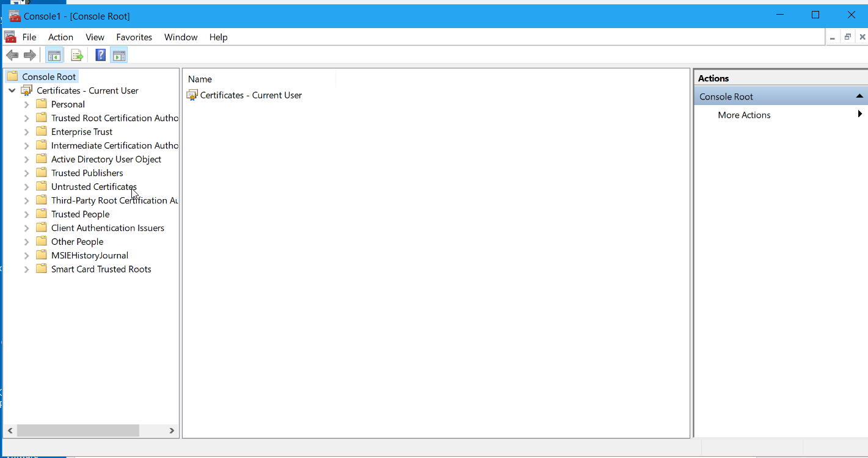The height and width of the screenshot is (458, 868).
Task: Close the inner Console Root child window
Action: [862, 37]
